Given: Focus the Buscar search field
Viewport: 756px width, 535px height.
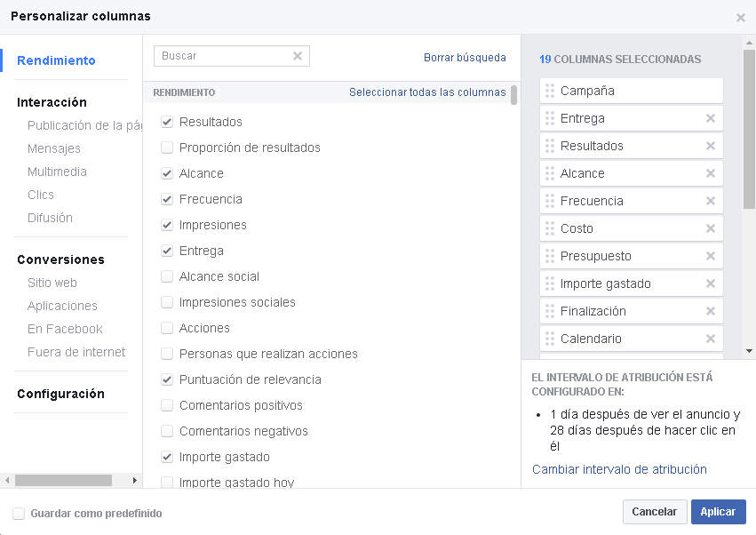Looking at the screenshot, I should [x=224, y=56].
